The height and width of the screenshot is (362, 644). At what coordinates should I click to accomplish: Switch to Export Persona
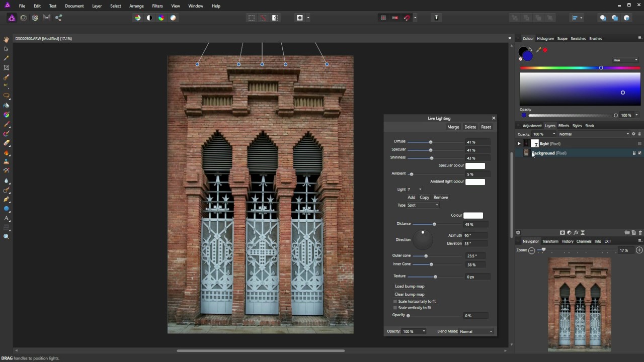click(x=58, y=18)
